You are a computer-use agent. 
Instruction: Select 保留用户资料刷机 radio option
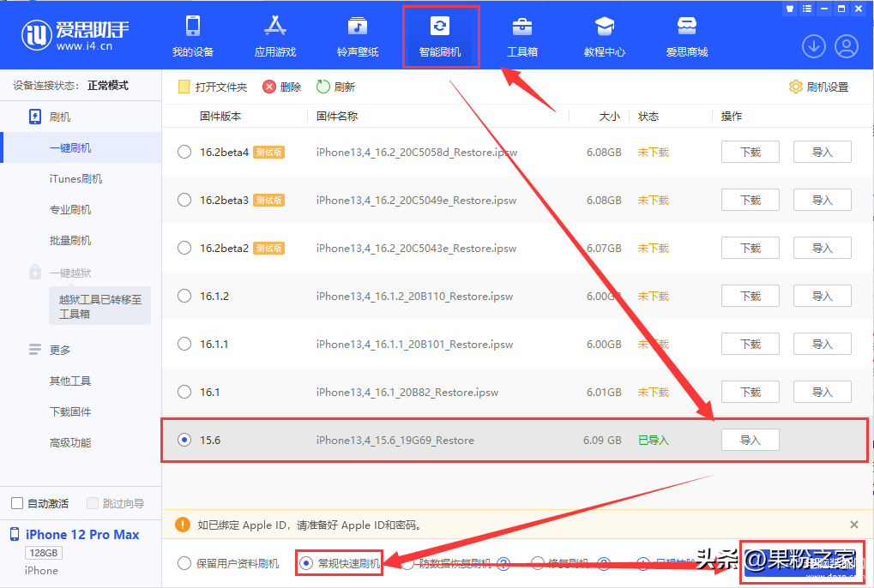coord(184,563)
